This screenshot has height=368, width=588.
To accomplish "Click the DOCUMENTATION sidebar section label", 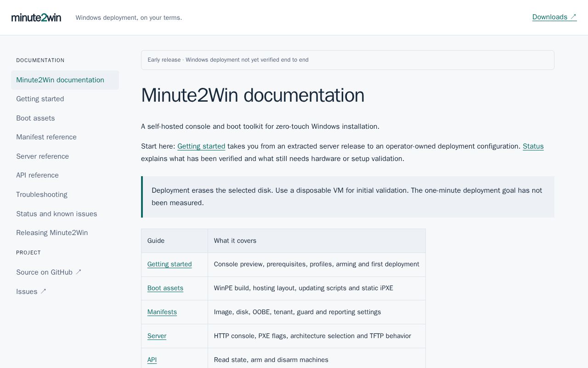I will pyautogui.click(x=40, y=60).
